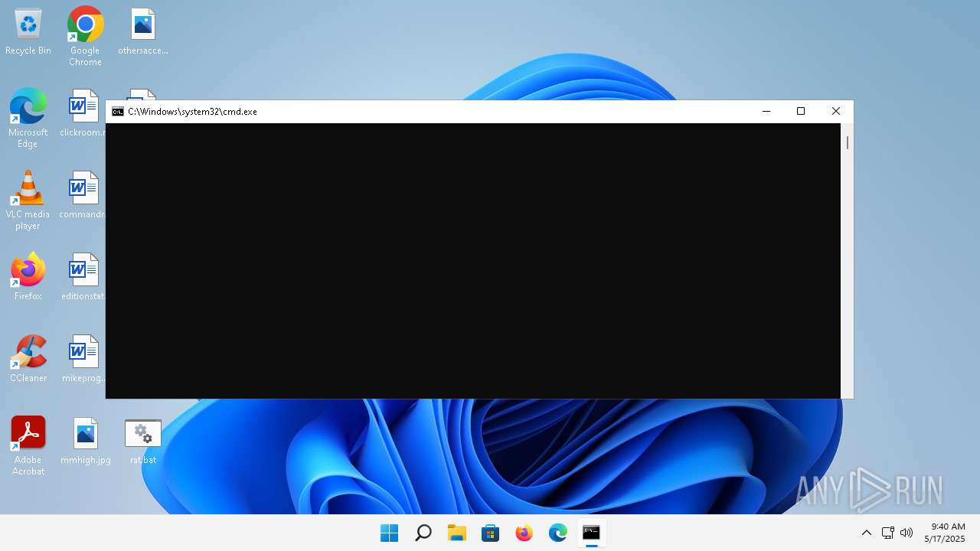Click the cmd window scrollbar thumb
This screenshot has height=551, width=980.
[848, 142]
